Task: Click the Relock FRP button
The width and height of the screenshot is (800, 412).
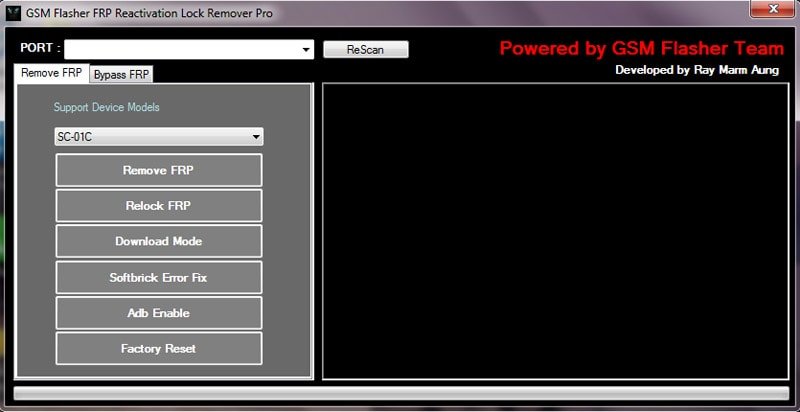Action: click(x=159, y=205)
